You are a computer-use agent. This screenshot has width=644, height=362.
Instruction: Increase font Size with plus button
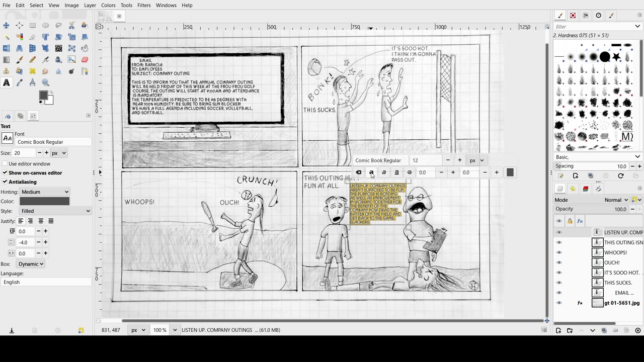[x=46, y=153]
